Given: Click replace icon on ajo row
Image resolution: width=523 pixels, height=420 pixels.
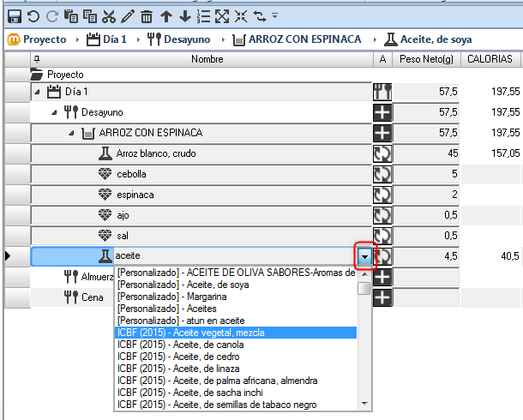Looking at the screenshot, I should click(x=382, y=216).
